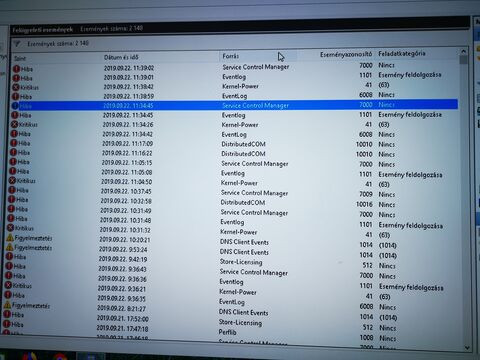
Task: Click Esemény feldolgozása at 11:39:01
Action: 410,75
